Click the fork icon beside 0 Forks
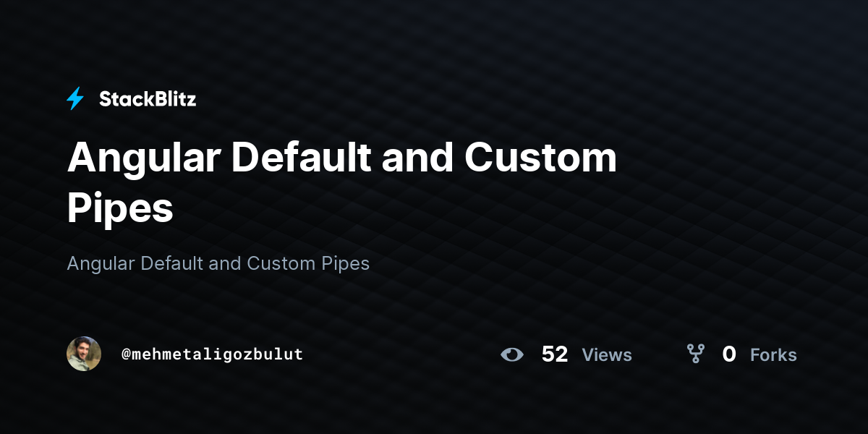Image resolution: width=868 pixels, height=434 pixels. pyautogui.click(x=696, y=354)
